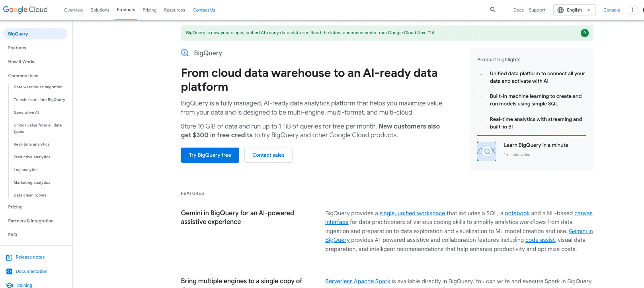Expand 'Real-time analytics with streaming' highlight arrow
Image resolution: width=644 pixels, height=288 pixels.
click(x=481, y=119)
